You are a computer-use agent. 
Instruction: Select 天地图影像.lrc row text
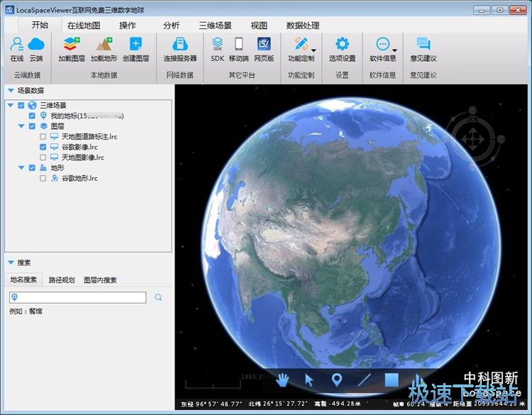(x=83, y=157)
